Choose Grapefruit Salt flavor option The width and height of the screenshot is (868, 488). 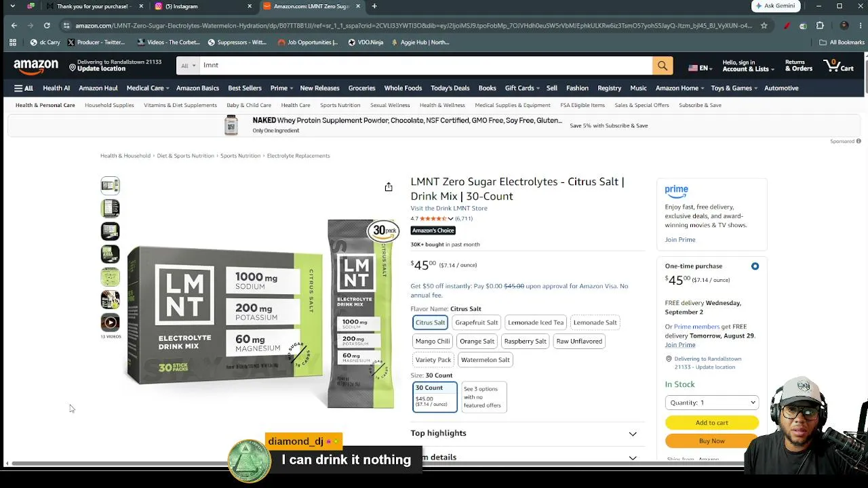click(x=477, y=323)
